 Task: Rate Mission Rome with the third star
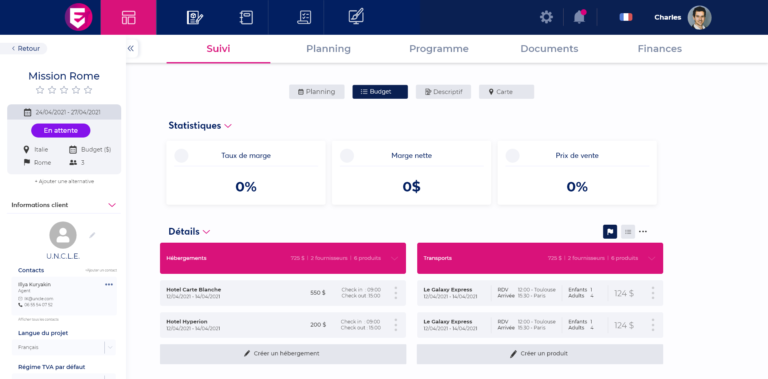click(x=64, y=90)
